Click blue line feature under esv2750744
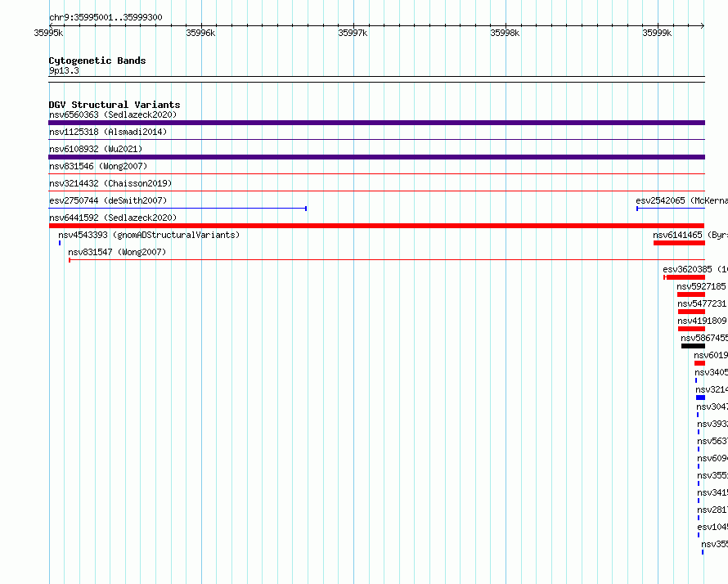This screenshot has width=728, height=584. click(x=178, y=209)
